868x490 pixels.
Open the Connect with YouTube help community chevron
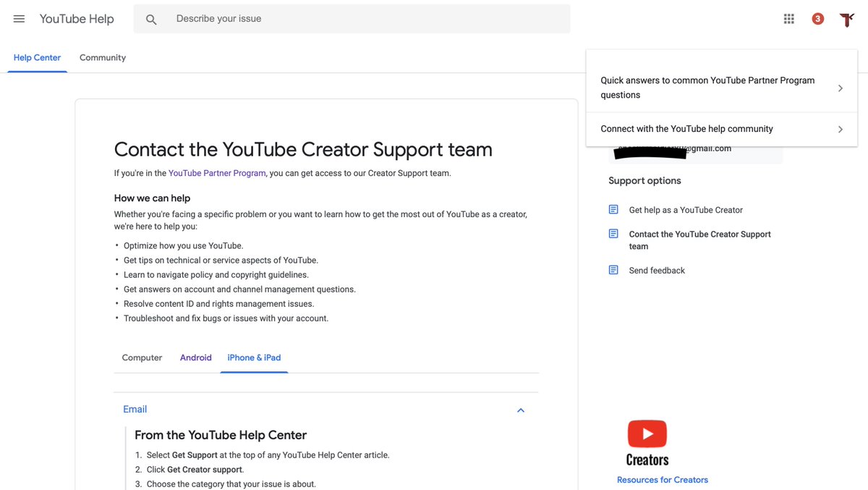[x=840, y=130]
